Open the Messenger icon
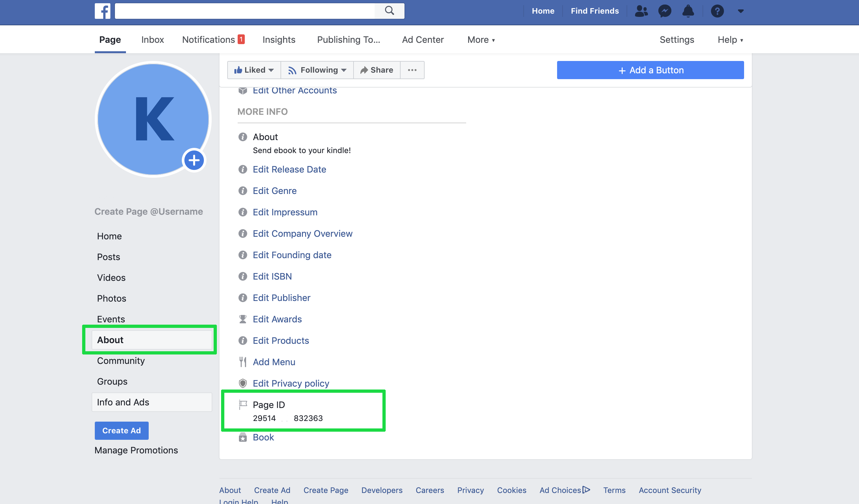 (x=665, y=11)
